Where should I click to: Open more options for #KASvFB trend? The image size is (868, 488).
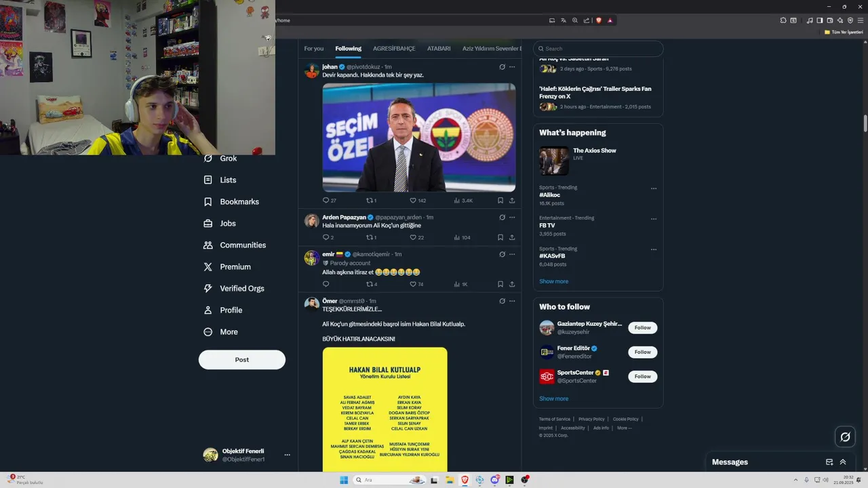click(654, 249)
